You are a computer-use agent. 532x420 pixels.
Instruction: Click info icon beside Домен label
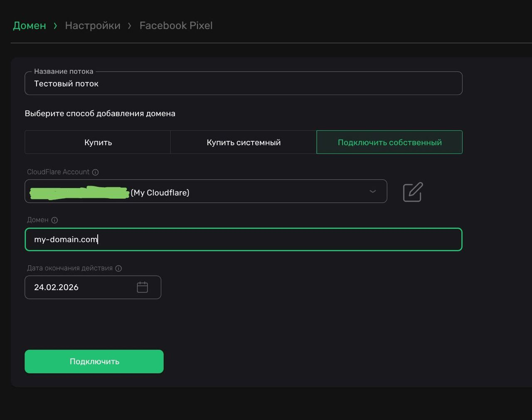[54, 220]
